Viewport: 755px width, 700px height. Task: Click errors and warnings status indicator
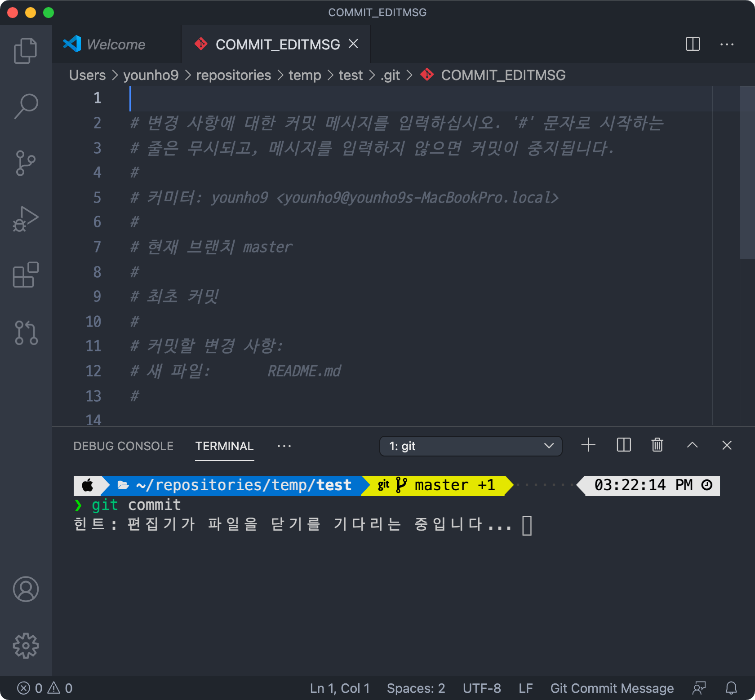point(45,688)
